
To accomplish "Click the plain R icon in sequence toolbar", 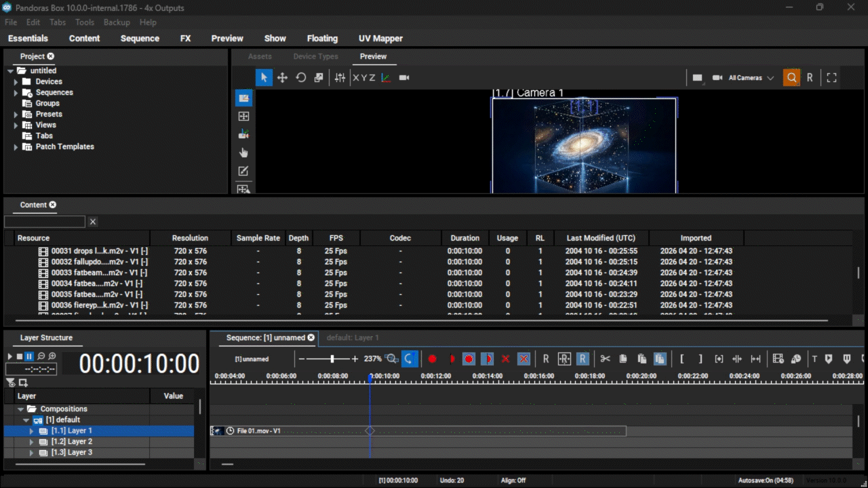I will 546,359.
